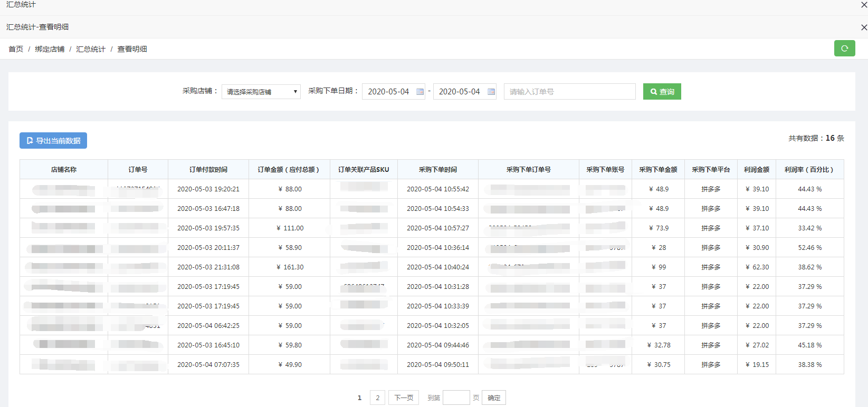Select payment time 2020-05-04 06:42:25 cell
868x407 pixels.
208,326
